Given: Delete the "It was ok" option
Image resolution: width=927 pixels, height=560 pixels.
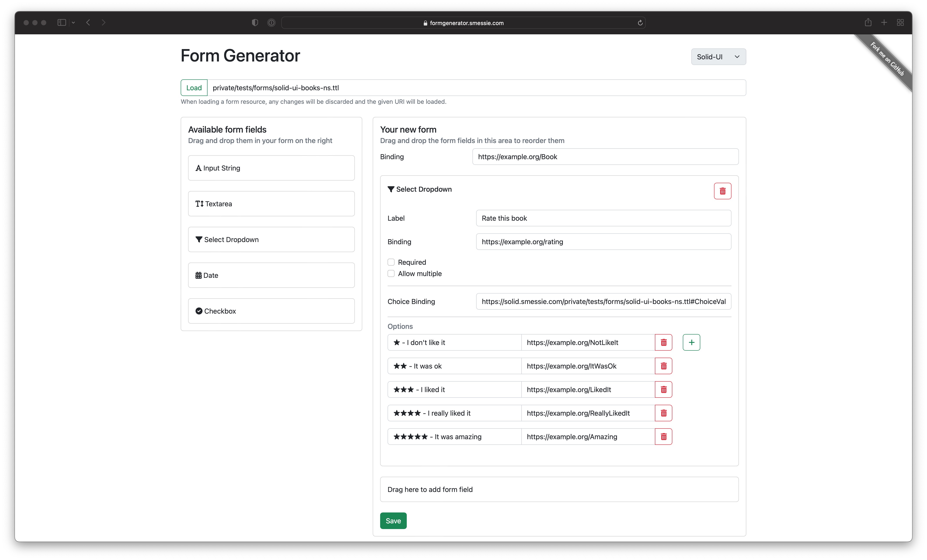Looking at the screenshot, I should 663,366.
